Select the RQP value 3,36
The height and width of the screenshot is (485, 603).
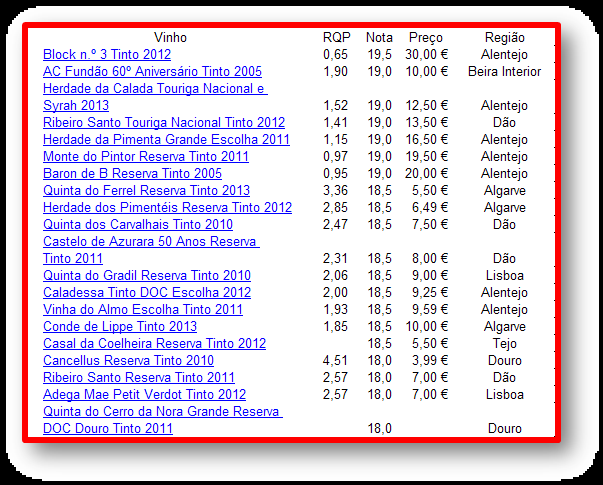pos(335,190)
